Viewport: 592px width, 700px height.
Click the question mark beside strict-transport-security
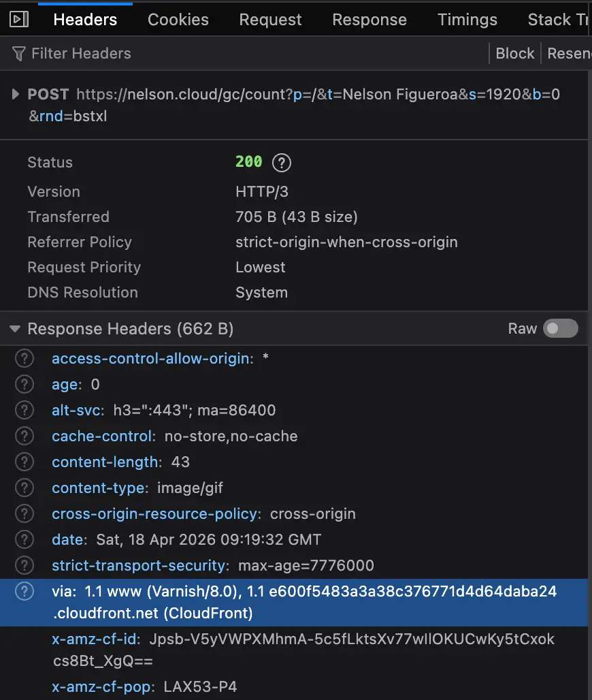(24, 565)
